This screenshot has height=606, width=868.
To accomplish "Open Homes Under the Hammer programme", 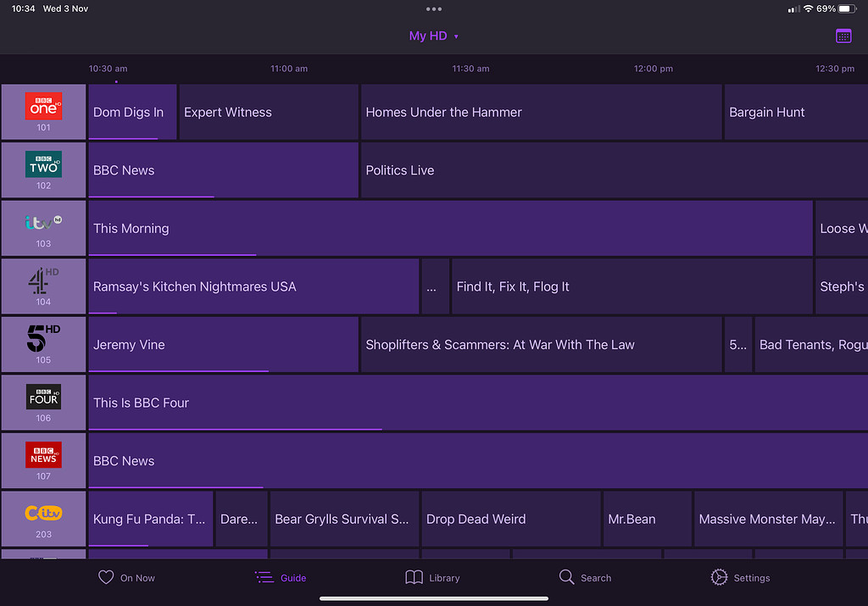I will point(542,112).
